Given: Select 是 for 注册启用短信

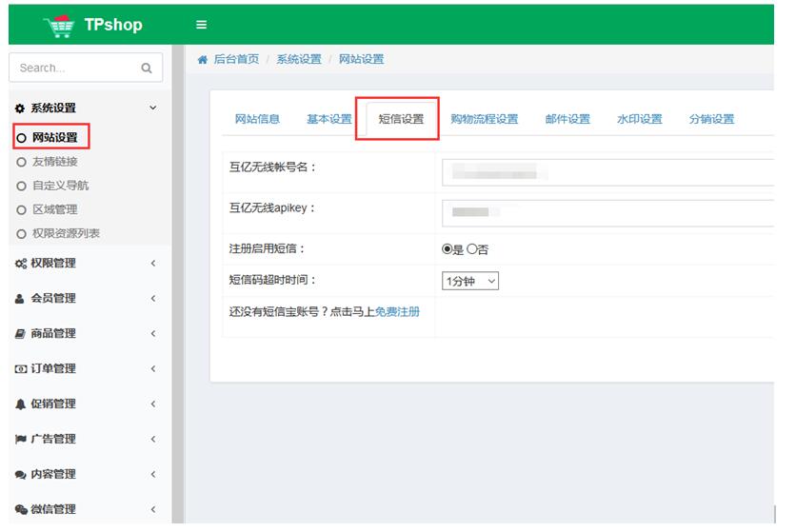Looking at the screenshot, I should [x=447, y=249].
